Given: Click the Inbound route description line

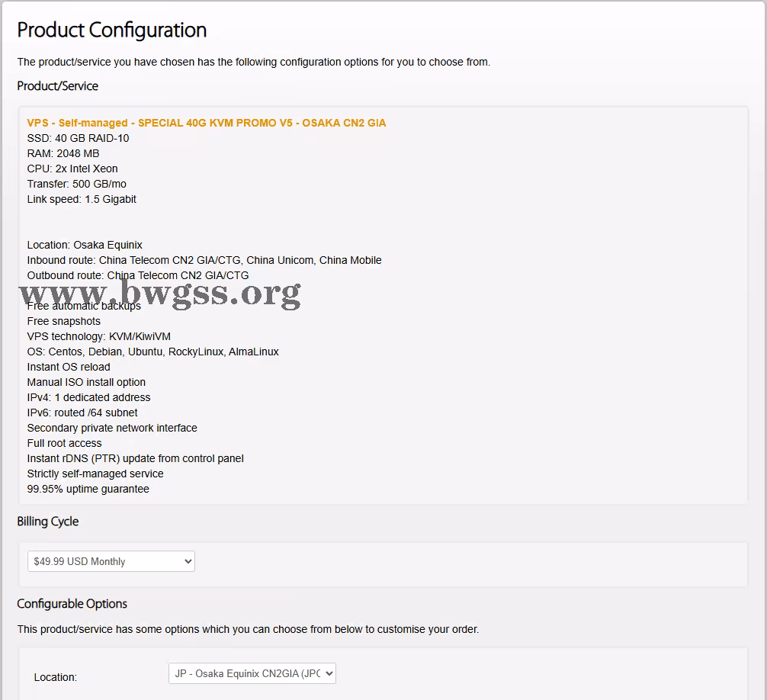Looking at the screenshot, I should click(204, 260).
